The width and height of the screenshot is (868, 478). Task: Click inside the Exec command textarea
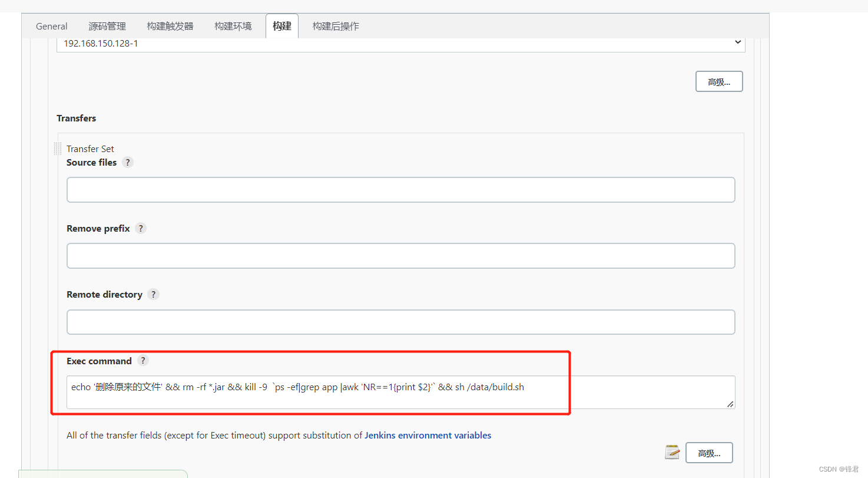[x=401, y=393]
